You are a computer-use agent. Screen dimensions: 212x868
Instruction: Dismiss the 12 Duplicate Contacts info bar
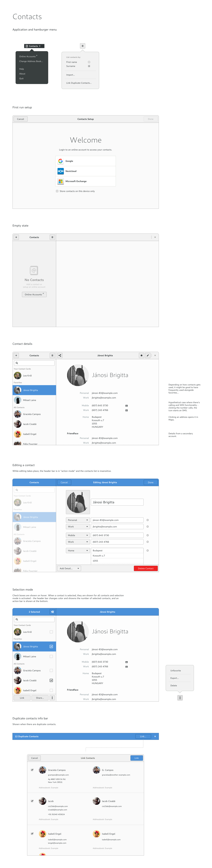point(155,736)
